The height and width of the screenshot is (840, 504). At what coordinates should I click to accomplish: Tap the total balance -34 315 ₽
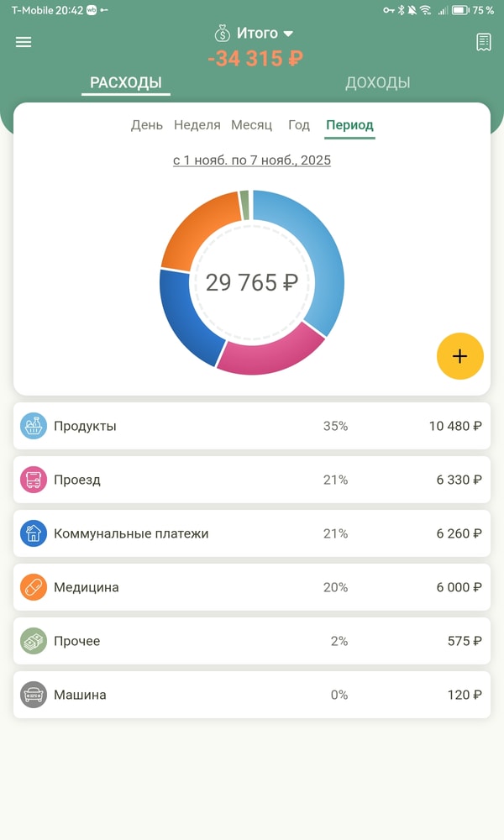pos(255,59)
